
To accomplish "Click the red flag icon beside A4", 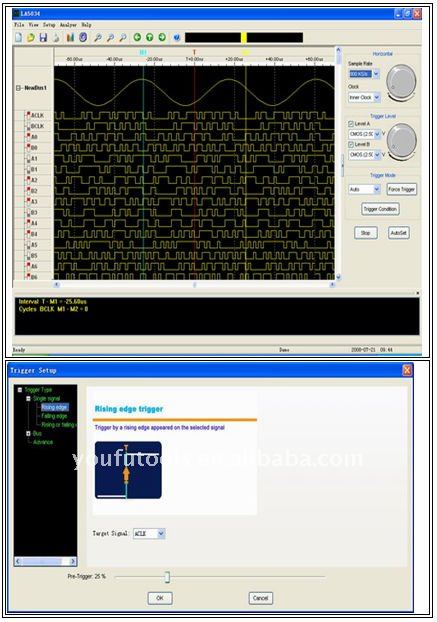I will point(28,223).
